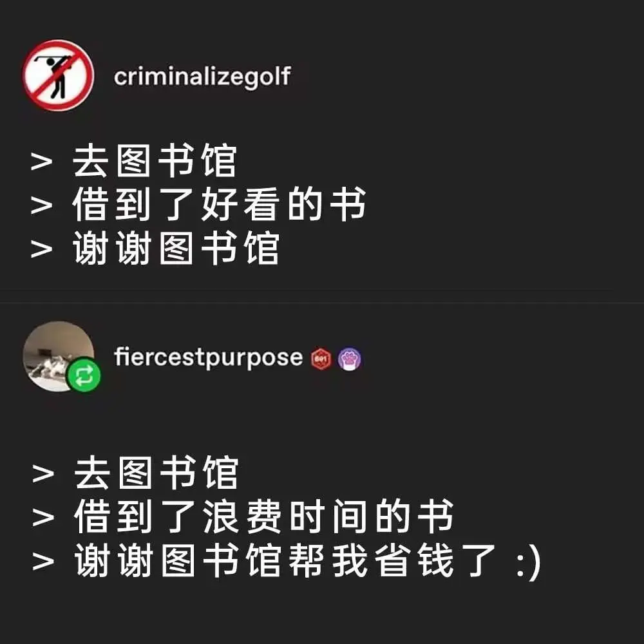Select the first post's line 去图书馆
Image resolution: width=644 pixels, height=644 pixels.
coord(155,160)
